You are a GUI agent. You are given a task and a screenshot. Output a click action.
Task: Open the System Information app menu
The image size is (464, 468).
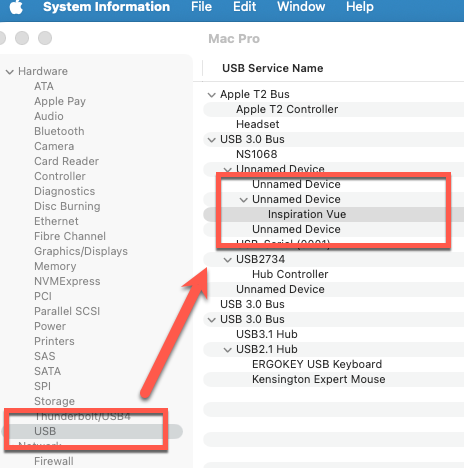tap(106, 7)
